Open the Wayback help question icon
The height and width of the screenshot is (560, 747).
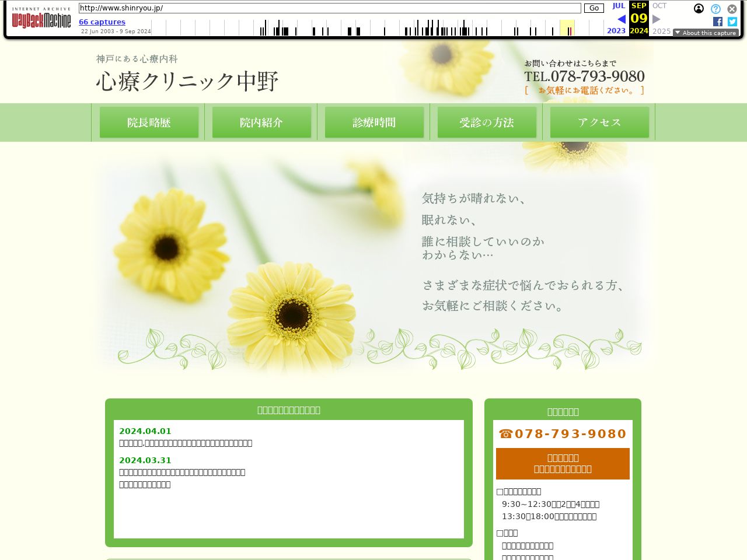click(x=715, y=9)
